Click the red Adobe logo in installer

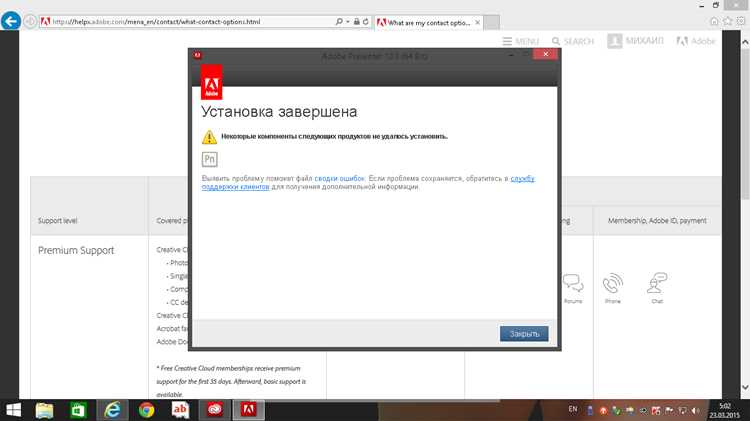point(211,82)
